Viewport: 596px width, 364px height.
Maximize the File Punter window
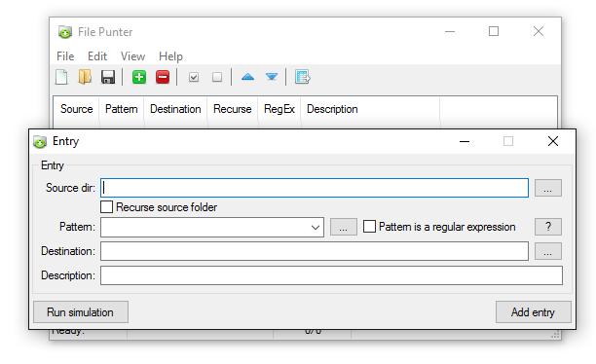[x=494, y=31]
